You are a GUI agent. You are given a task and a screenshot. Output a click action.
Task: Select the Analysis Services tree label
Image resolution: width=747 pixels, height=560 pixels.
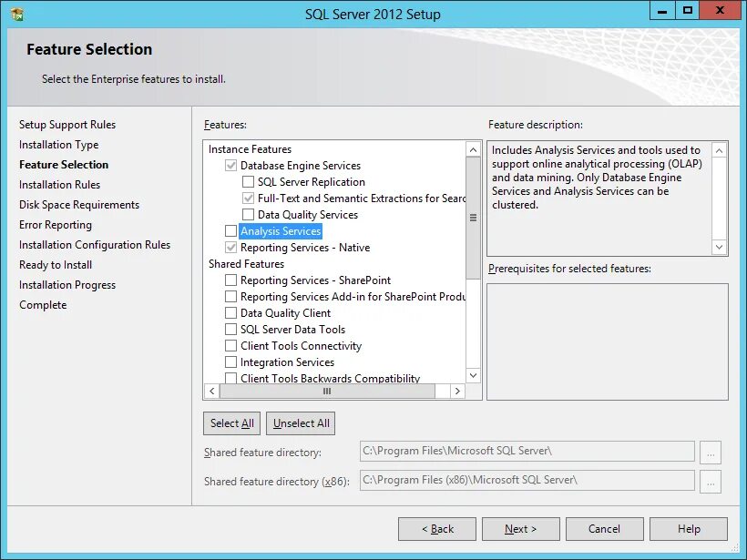281,231
